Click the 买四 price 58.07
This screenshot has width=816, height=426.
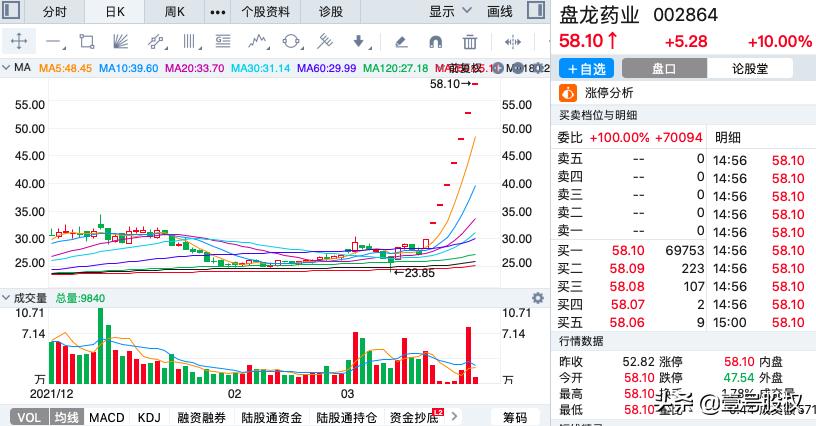pyautogui.click(x=628, y=304)
